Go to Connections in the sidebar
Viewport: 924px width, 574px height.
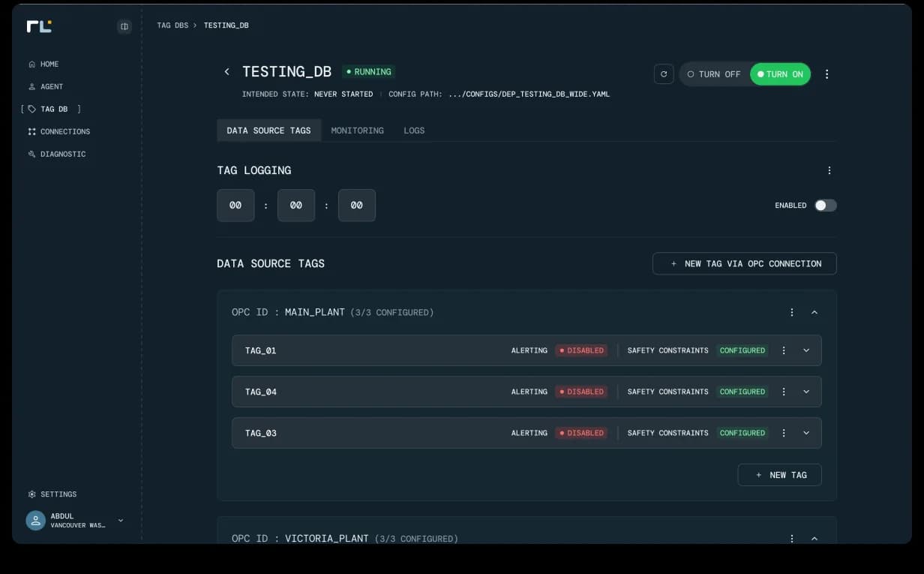pyautogui.click(x=65, y=131)
